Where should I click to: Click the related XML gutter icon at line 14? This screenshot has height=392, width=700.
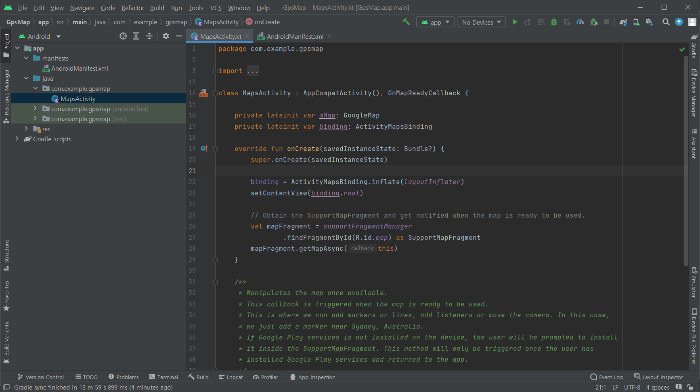pyautogui.click(x=204, y=93)
